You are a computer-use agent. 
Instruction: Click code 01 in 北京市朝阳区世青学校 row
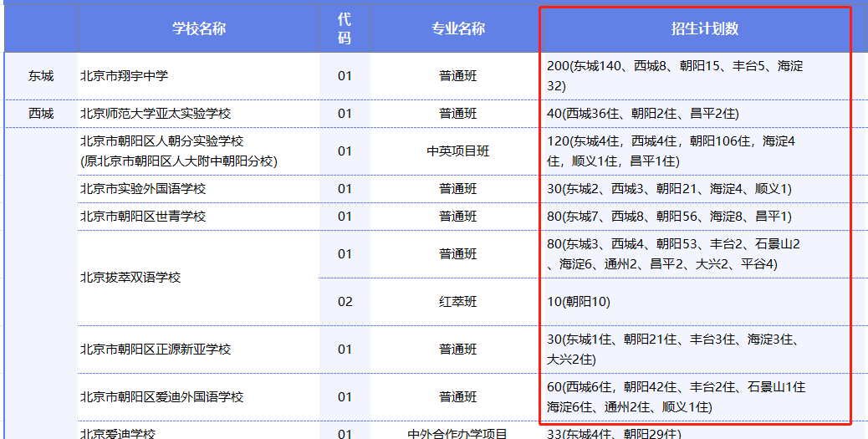(x=345, y=217)
